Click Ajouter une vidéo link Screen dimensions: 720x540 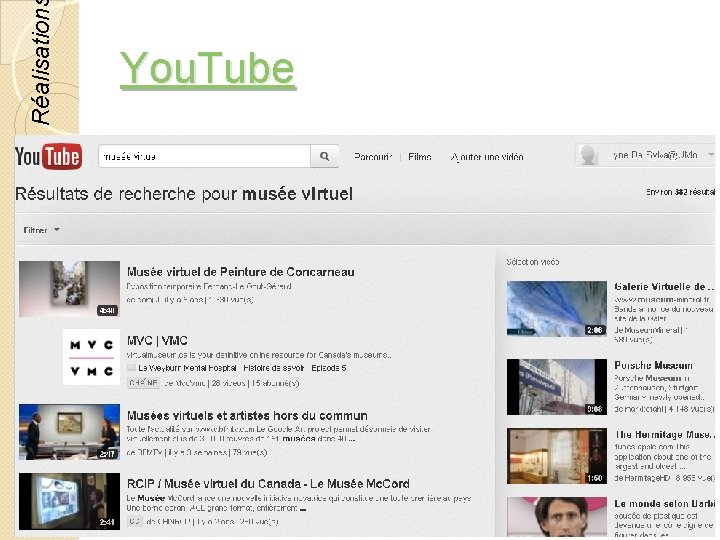[x=487, y=157]
